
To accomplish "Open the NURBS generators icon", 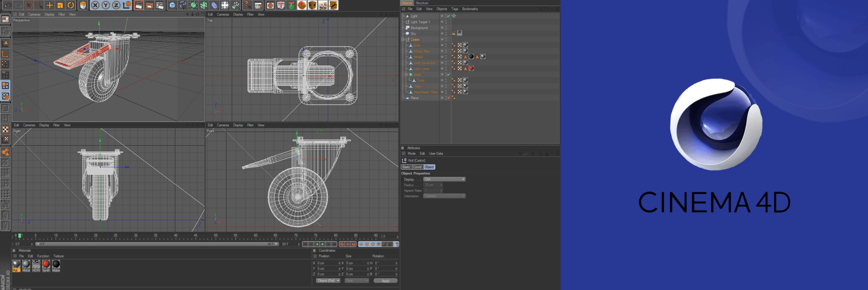I will click(x=193, y=5).
